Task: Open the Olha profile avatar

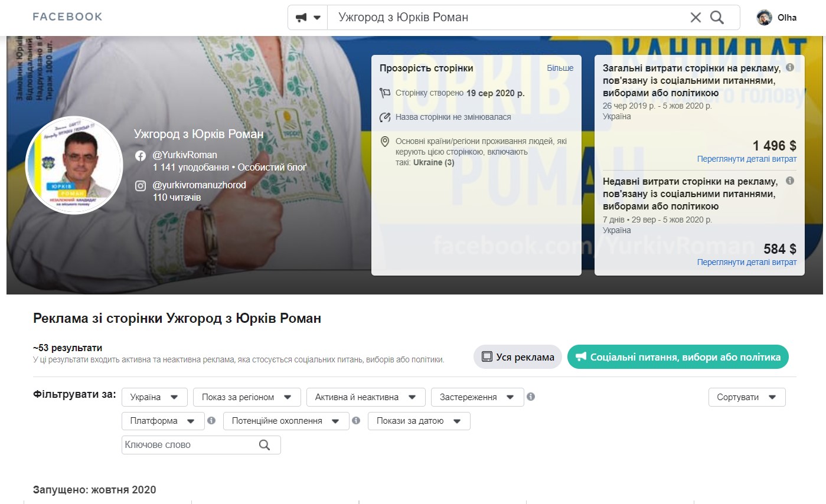Action: pos(764,18)
